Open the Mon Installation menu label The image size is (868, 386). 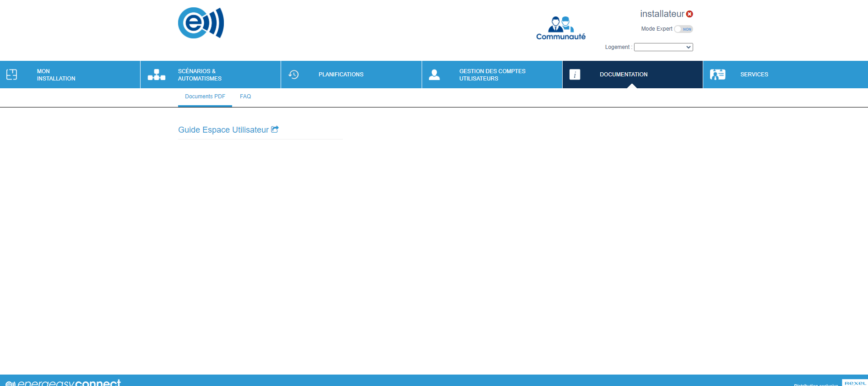(56, 75)
